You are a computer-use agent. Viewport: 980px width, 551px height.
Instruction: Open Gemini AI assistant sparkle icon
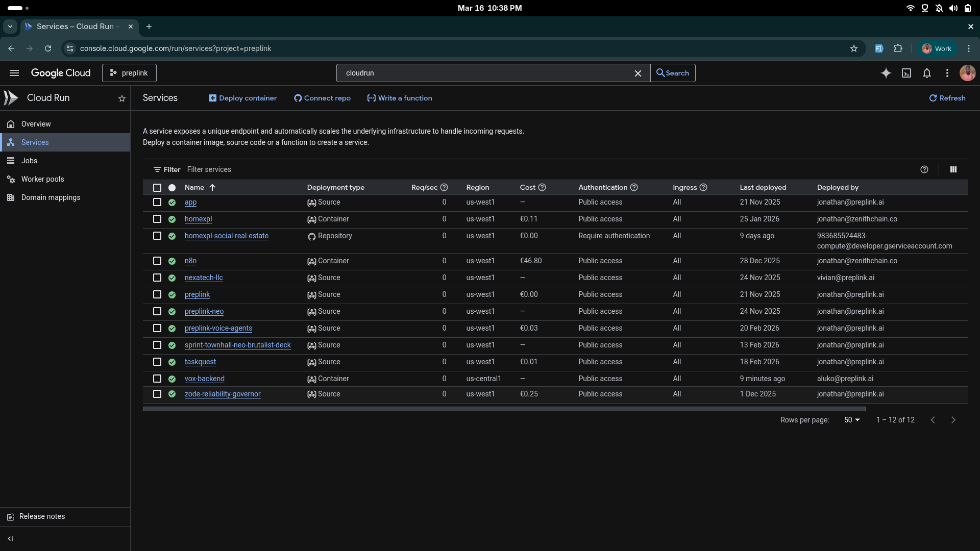point(886,73)
